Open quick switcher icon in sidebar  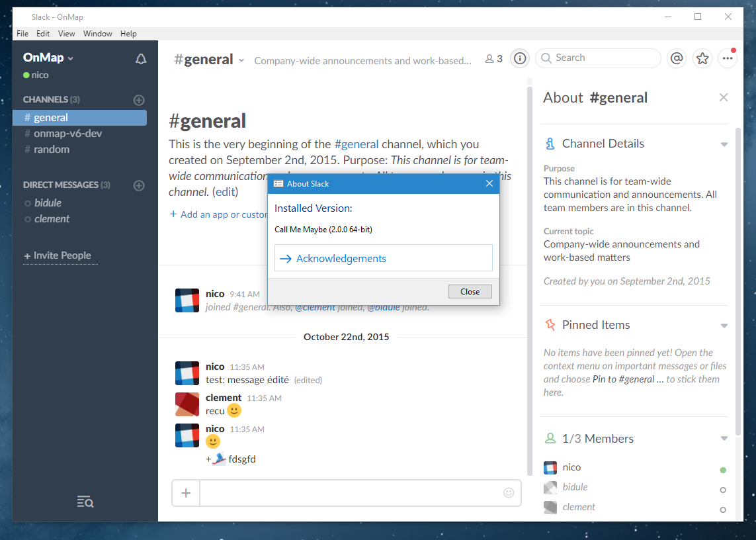pyautogui.click(x=85, y=502)
